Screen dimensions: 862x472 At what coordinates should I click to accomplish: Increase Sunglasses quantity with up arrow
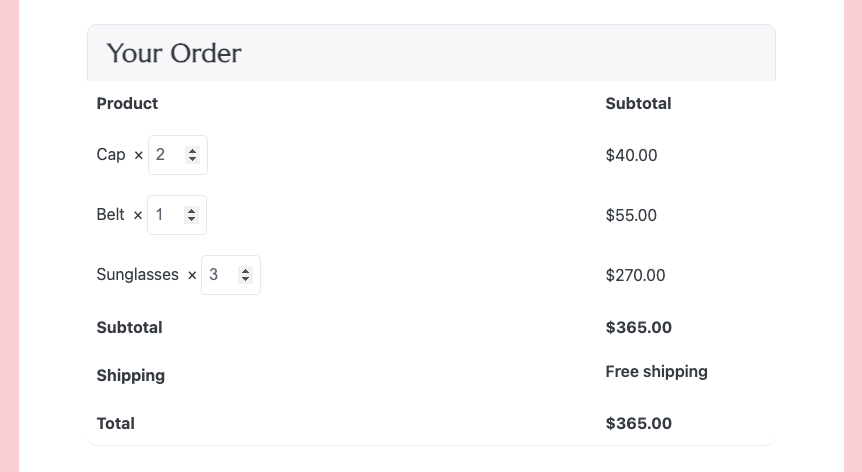pyautogui.click(x=245, y=271)
